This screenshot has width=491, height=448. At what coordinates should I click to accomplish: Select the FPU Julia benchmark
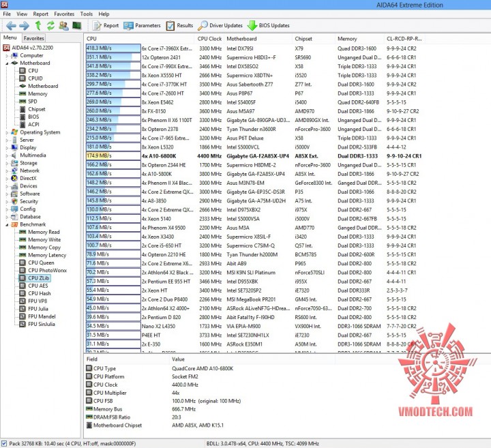[x=38, y=309]
